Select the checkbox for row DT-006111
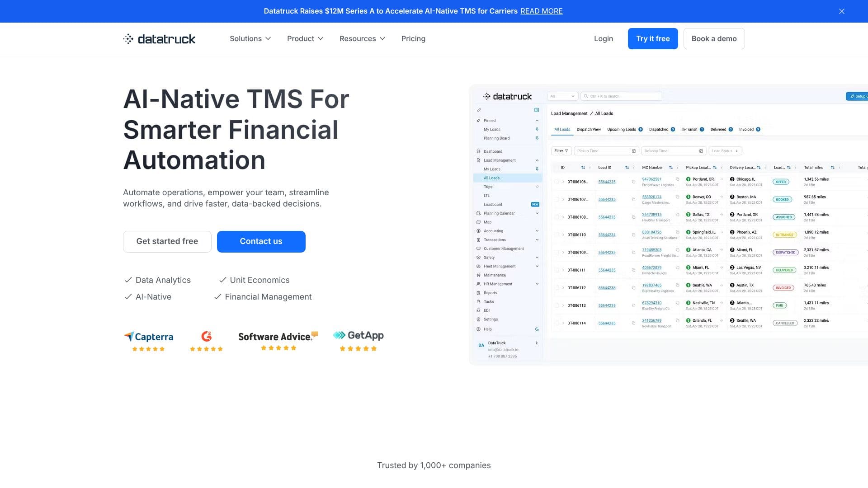This screenshot has height=488, width=868. [557, 270]
